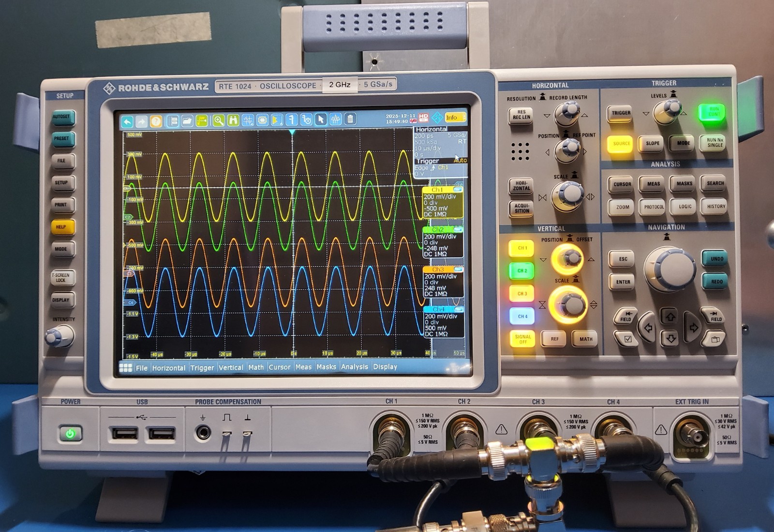Tap the front-panel up arrow navigation key
This screenshot has height=532, width=774.
tap(670, 317)
